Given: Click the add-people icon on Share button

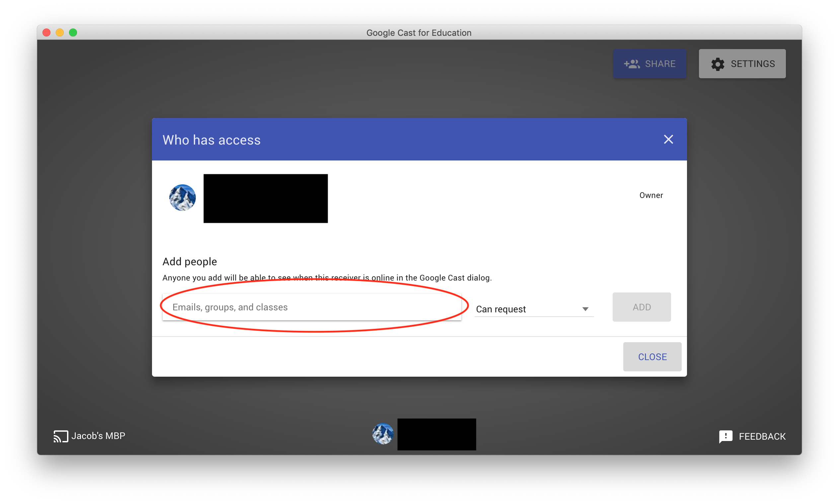Looking at the screenshot, I should [x=632, y=64].
